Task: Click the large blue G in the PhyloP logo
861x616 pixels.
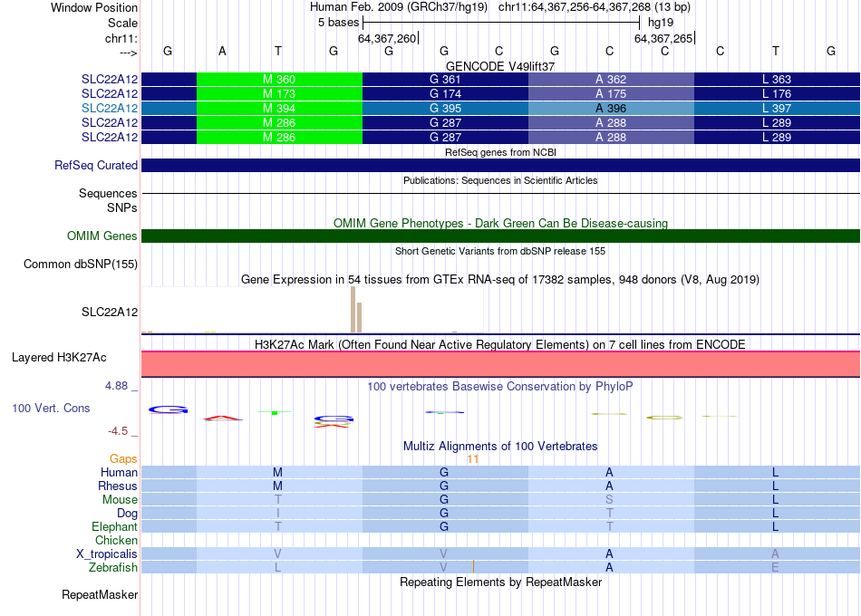Action: pos(168,409)
